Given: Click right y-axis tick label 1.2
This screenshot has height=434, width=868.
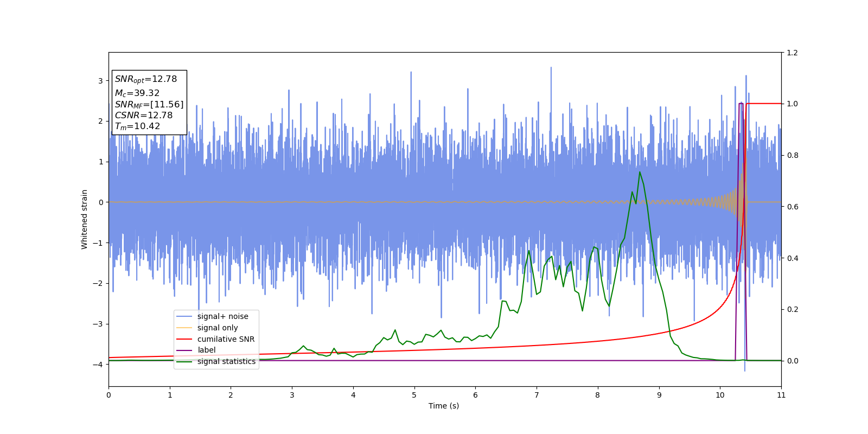Looking at the screenshot, I should 793,53.
